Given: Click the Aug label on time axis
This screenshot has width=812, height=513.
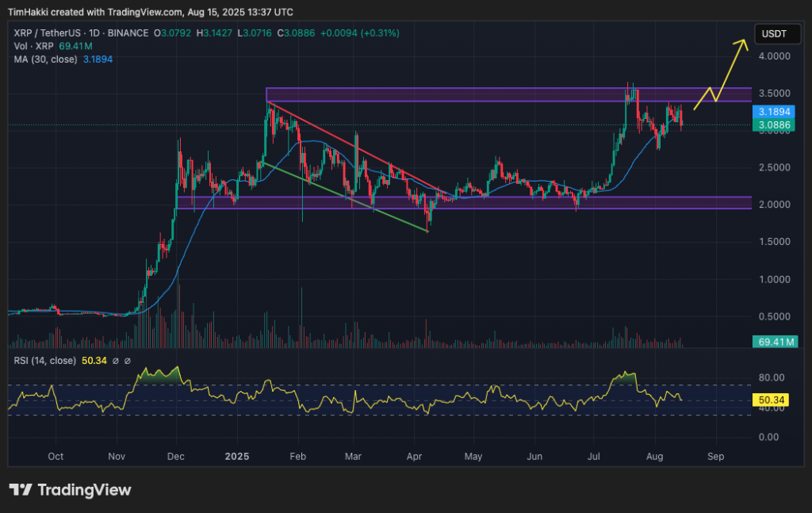Looking at the screenshot, I should [655, 457].
